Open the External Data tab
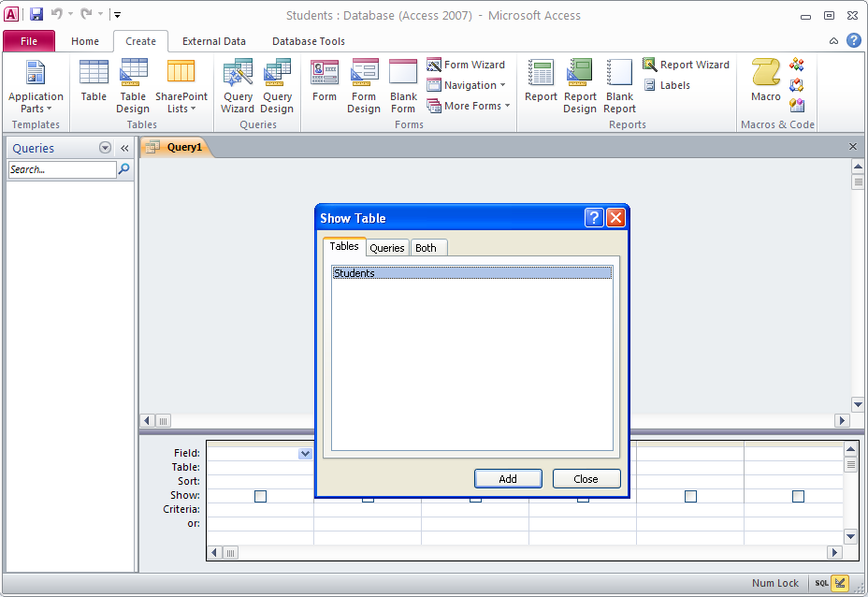 tap(213, 41)
